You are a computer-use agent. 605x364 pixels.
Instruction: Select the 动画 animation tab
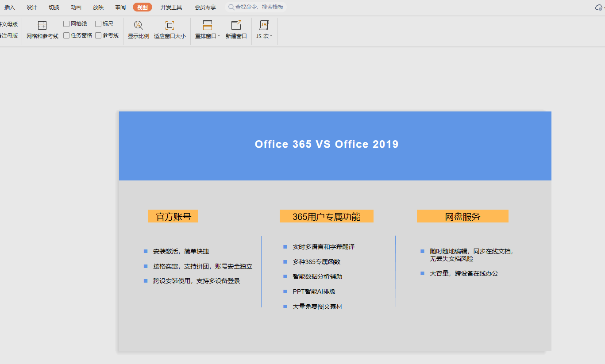[x=76, y=7]
